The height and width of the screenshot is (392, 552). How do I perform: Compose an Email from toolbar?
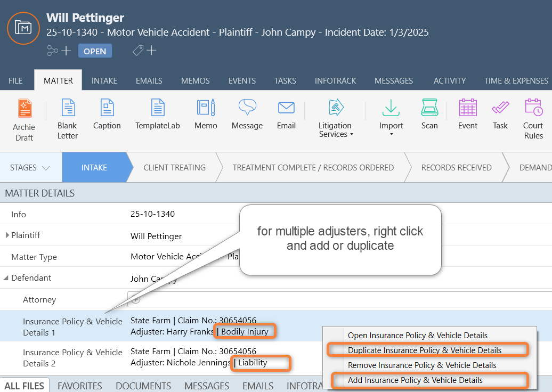point(286,114)
